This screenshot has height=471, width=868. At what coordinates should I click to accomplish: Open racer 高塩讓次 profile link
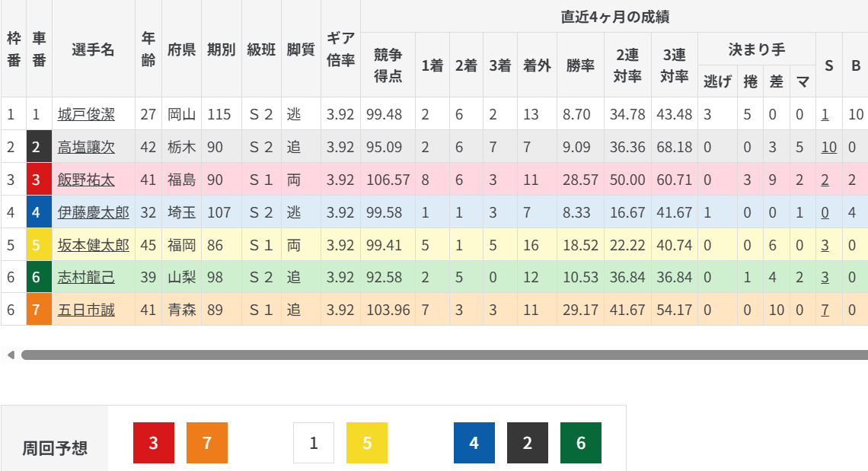(x=86, y=148)
